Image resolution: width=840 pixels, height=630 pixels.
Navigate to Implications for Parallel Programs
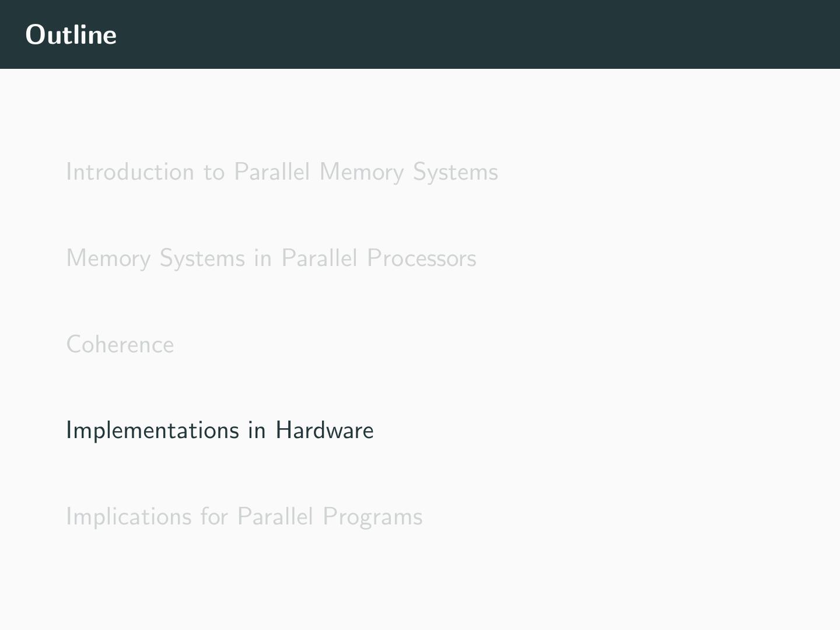tap(244, 517)
